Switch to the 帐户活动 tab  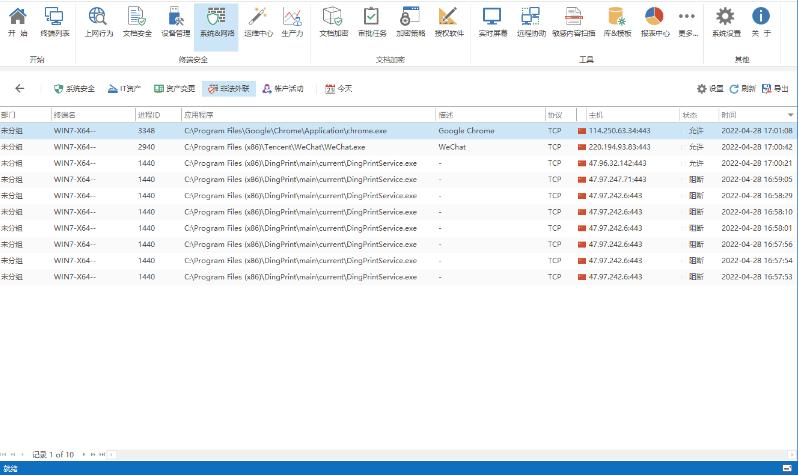(x=282, y=89)
